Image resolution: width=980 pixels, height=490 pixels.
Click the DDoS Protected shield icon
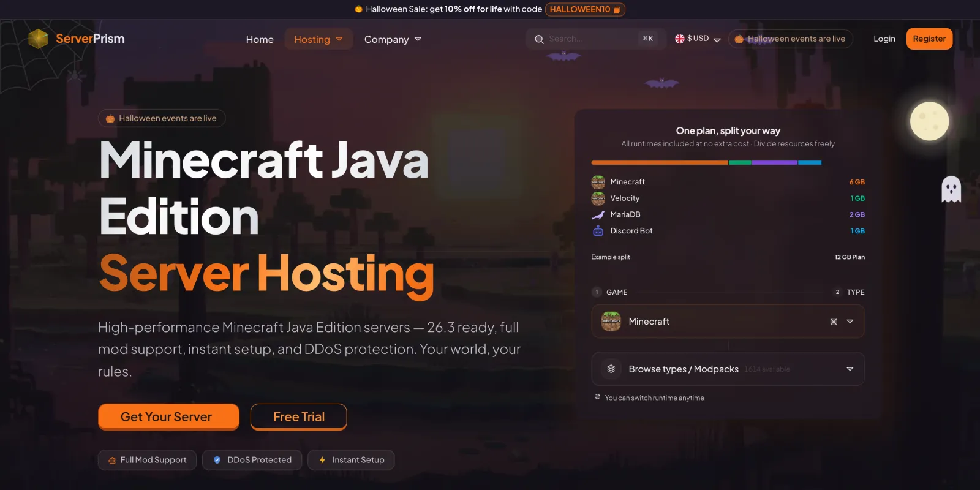pyautogui.click(x=217, y=460)
